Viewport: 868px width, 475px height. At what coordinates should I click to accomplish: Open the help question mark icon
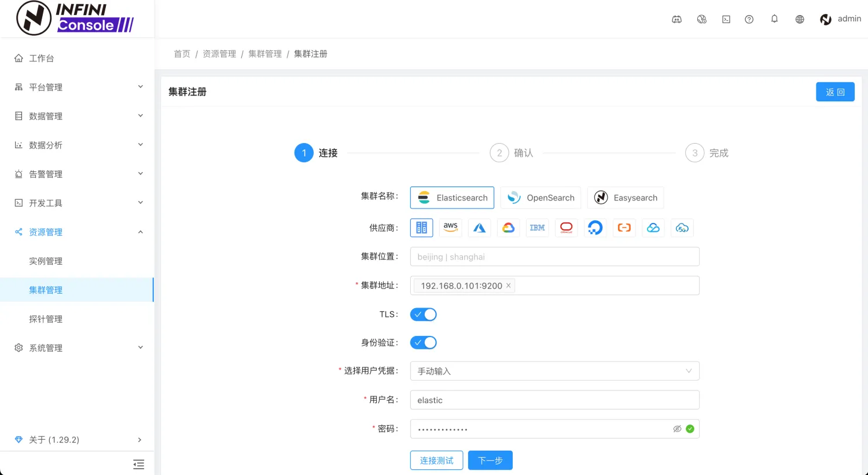pos(749,19)
